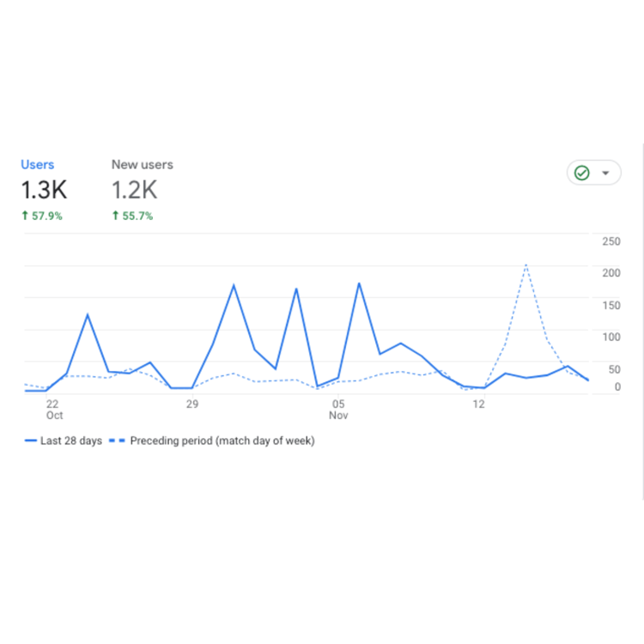The width and height of the screenshot is (644, 644).
Task: Open the dropdown arrow beside the checkmark
Action: (606, 173)
